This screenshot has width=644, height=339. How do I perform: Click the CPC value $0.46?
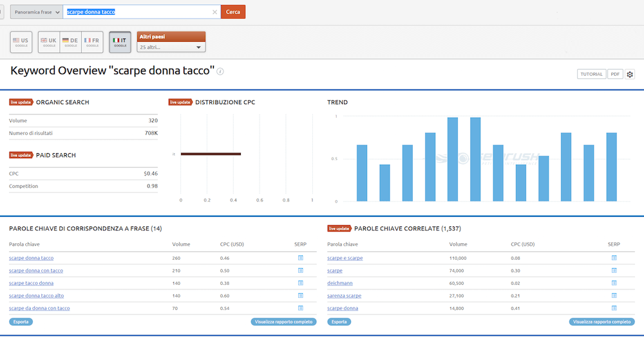click(x=151, y=174)
